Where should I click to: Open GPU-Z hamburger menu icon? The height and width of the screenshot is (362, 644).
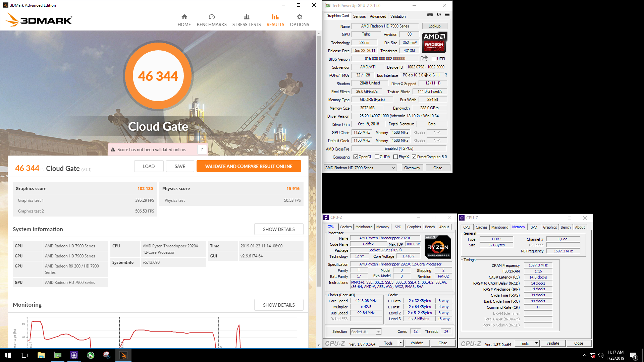coord(447,14)
